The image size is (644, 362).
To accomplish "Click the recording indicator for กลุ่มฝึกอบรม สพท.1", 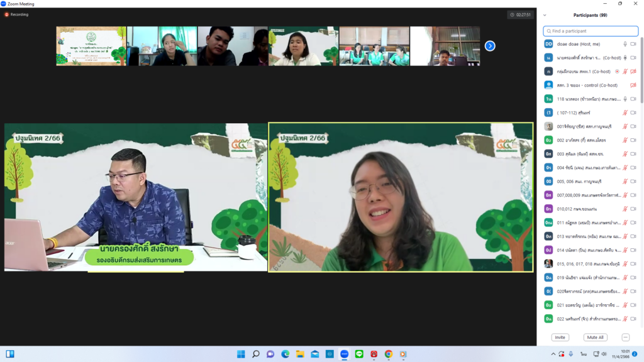I will click(617, 72).
